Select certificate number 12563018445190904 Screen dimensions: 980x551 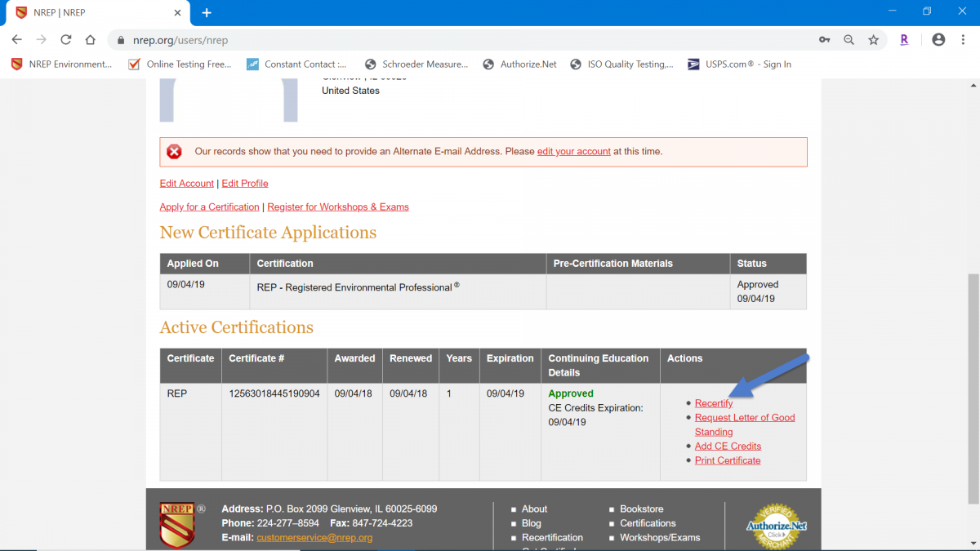[x=274, y=393]
